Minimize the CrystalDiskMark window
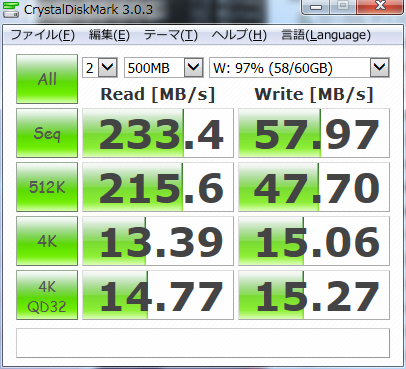The width and height of the screenshot is (406, 369). [x=316, y=7]
